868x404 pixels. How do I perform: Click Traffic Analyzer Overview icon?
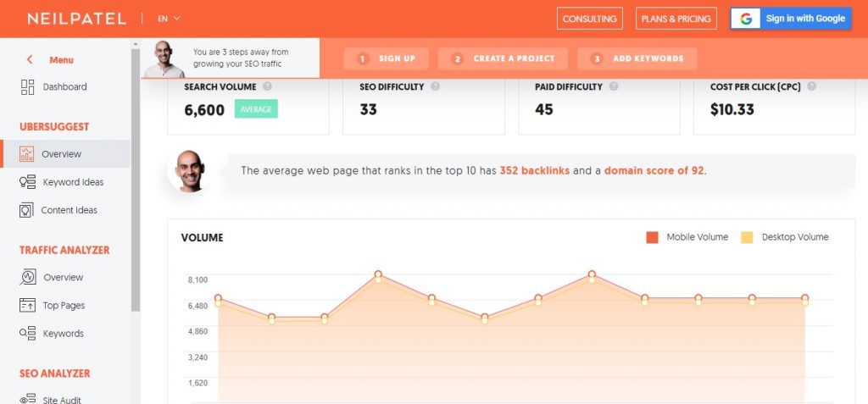(x=28, y=277)
